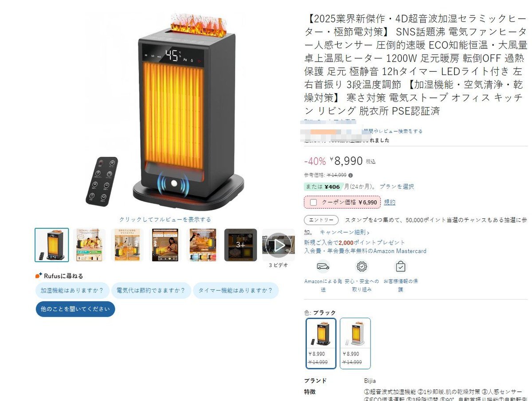532x401 pixels.
Task: Click the customer information protection bag icon
Action: coord(401,266)
